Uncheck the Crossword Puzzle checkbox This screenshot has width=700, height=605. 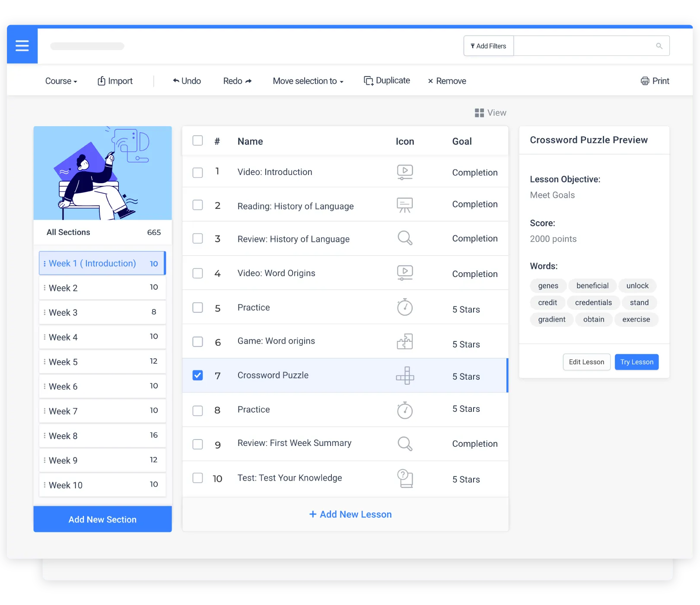[197, 376]
